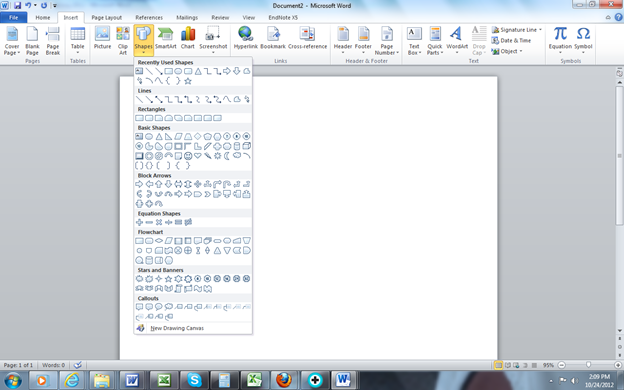The width and height of the screenshot is (624, 390).
Task: Choose the Cloud Callout shape
Action: pos(168,307)
